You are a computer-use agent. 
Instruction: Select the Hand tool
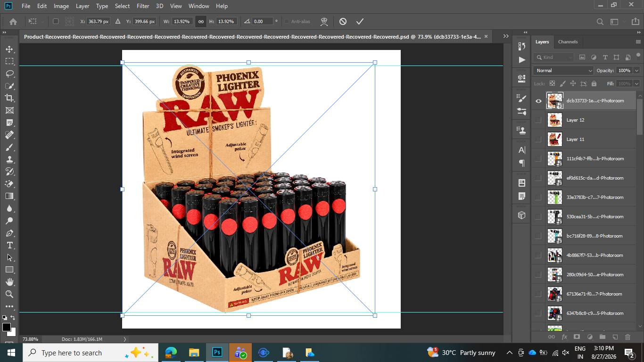click(9, 282)
